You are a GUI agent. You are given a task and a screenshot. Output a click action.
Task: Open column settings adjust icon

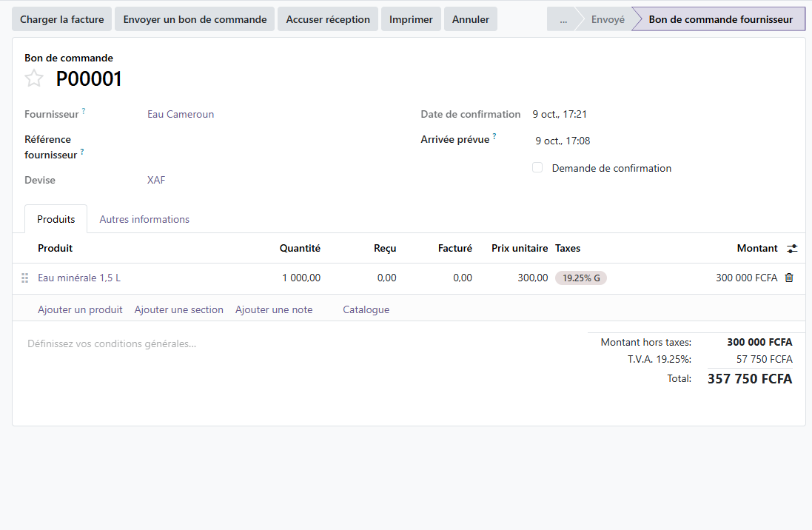coord(792,249)
